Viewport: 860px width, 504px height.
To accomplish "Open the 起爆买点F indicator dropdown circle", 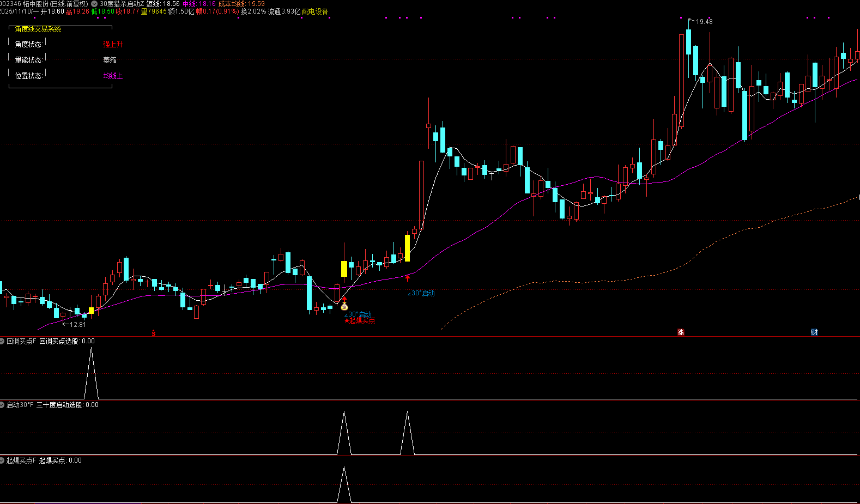I will click(x=2, y=460).
